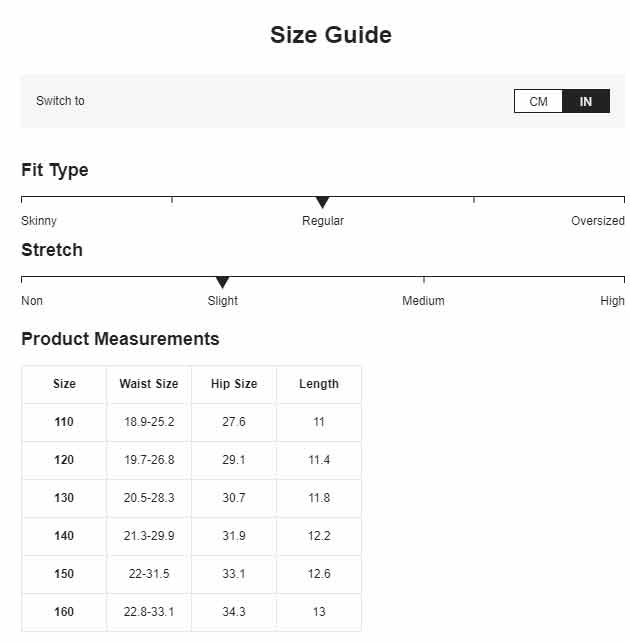Click the Fit Type triangle marker at Regular
This screenshot has width=630, height=642.
coord(323,202)
